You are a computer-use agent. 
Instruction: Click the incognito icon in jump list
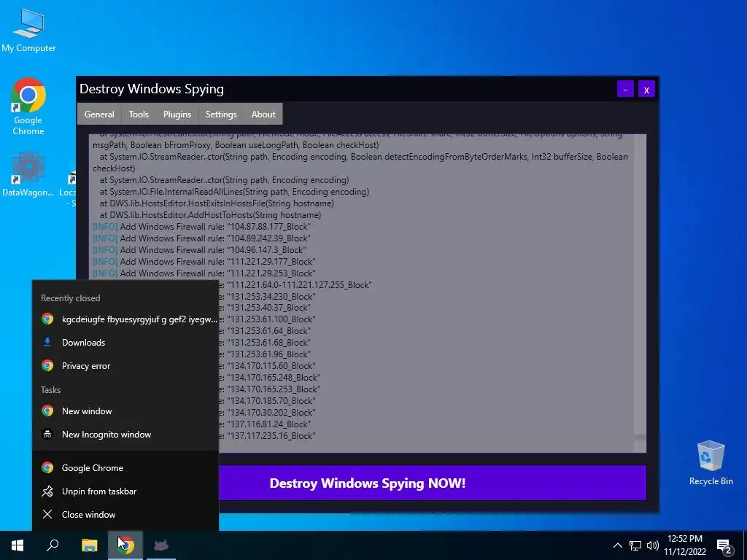click(47, 435)
